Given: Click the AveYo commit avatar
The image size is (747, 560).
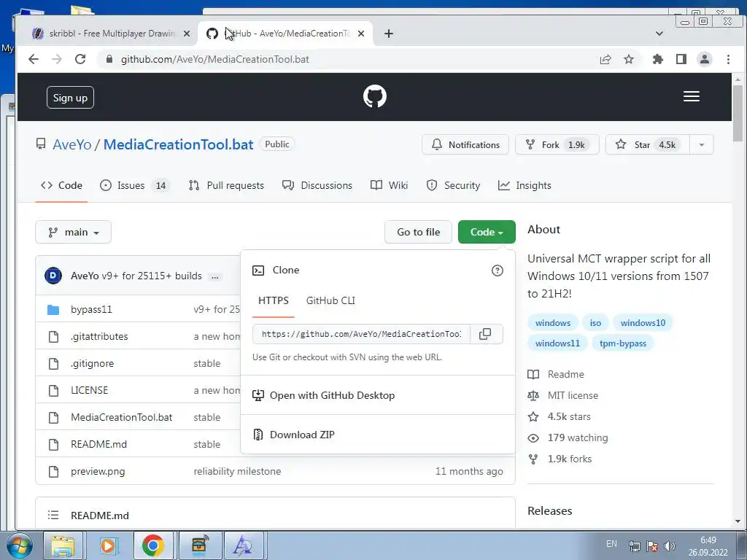Looking at the screenshot, I should 53,276.
